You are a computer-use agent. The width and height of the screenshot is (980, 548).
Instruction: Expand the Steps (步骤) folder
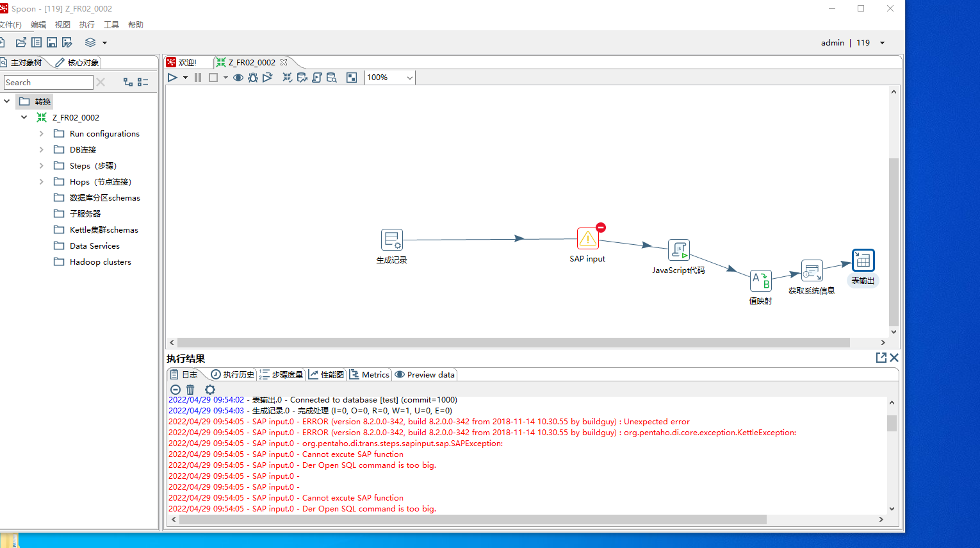[x=41, y=165]
